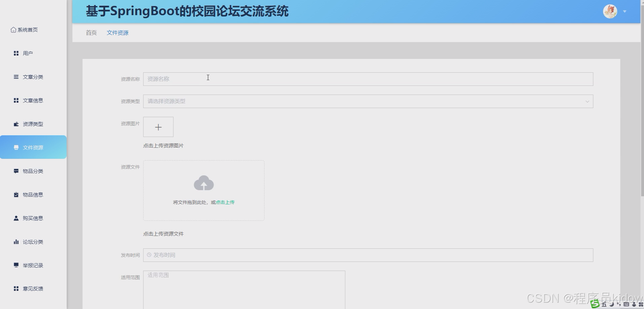The image size is (644, 309).
Task: Open the 资源类型 selection dropdown
Action: (368, 101)
